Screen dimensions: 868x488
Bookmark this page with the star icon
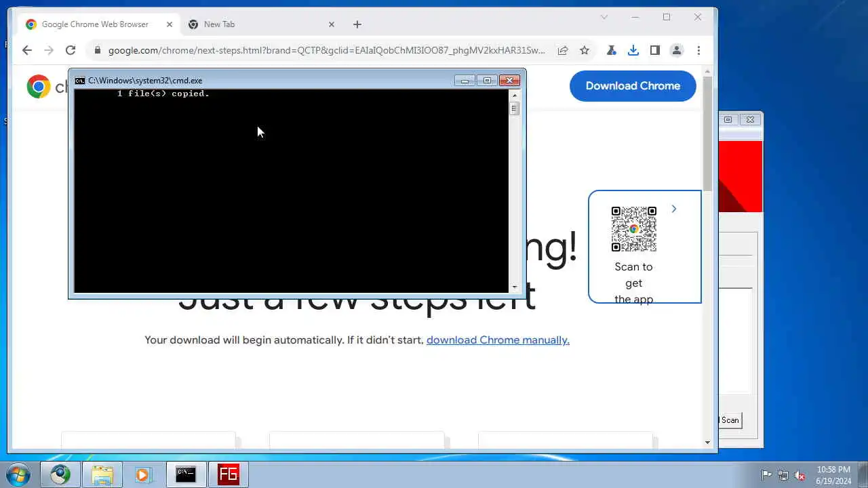click(584, 50)
